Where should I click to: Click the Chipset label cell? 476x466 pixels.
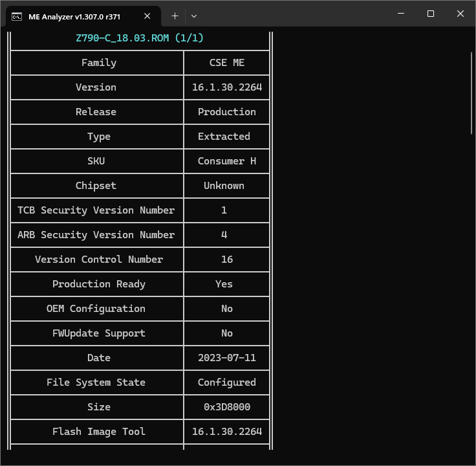pyautogui.click(x=96, y=186)
